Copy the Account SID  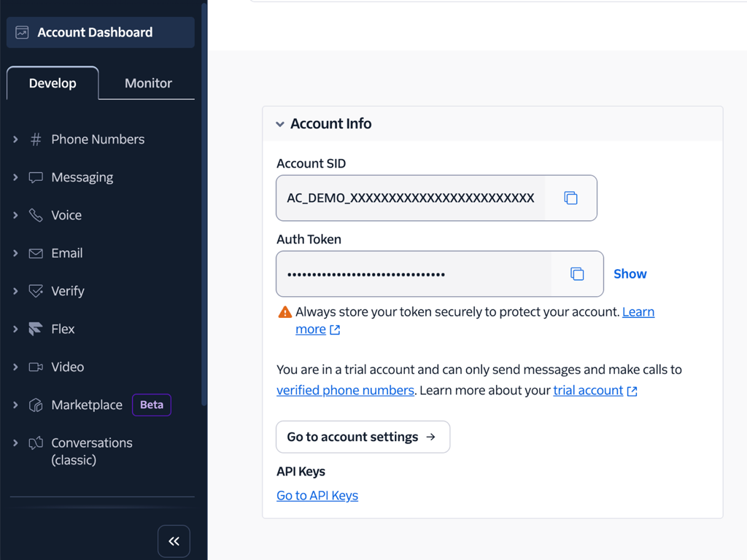570,198
